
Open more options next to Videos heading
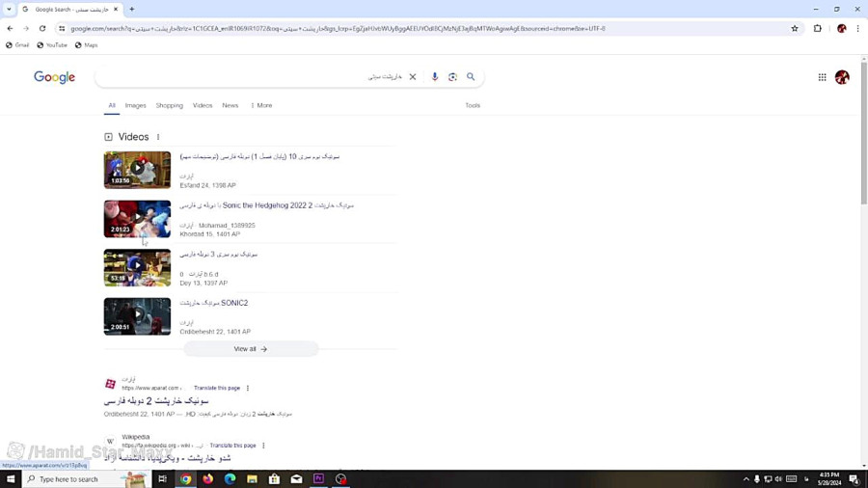(158, 137)
